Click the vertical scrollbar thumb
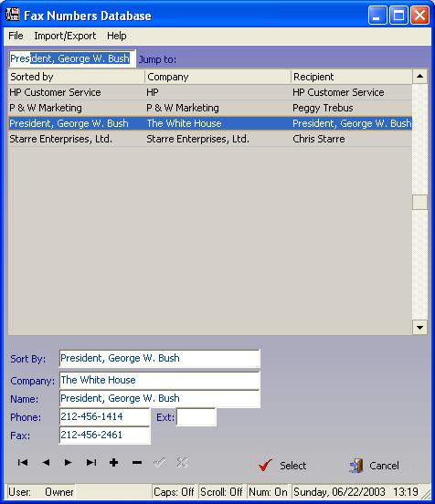The image size is (435, 504). pyautogui.click(x=419, y=203)
